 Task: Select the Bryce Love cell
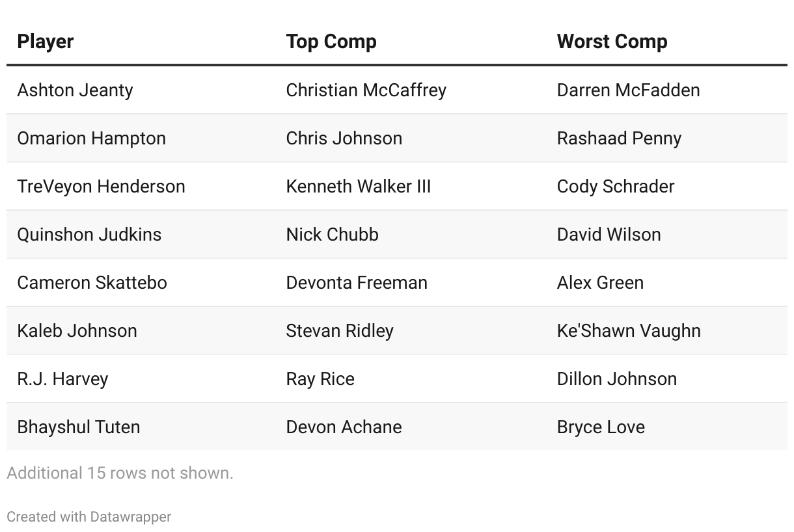601,427
